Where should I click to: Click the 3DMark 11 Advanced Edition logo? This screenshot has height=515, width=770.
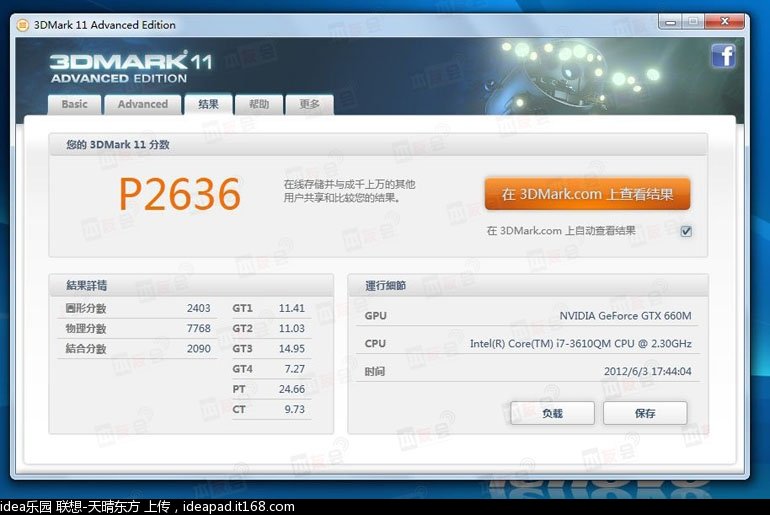tap(131, 67)
